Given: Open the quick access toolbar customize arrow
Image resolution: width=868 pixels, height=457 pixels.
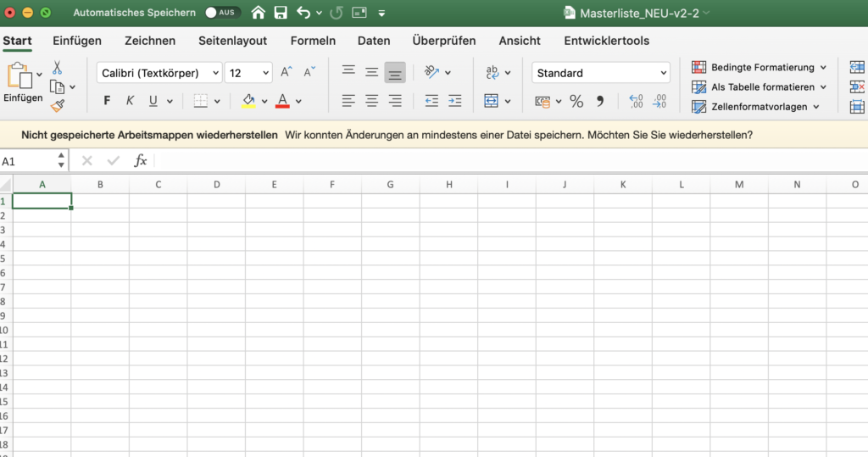Looking at the screenshot, I should coord(381,13).
